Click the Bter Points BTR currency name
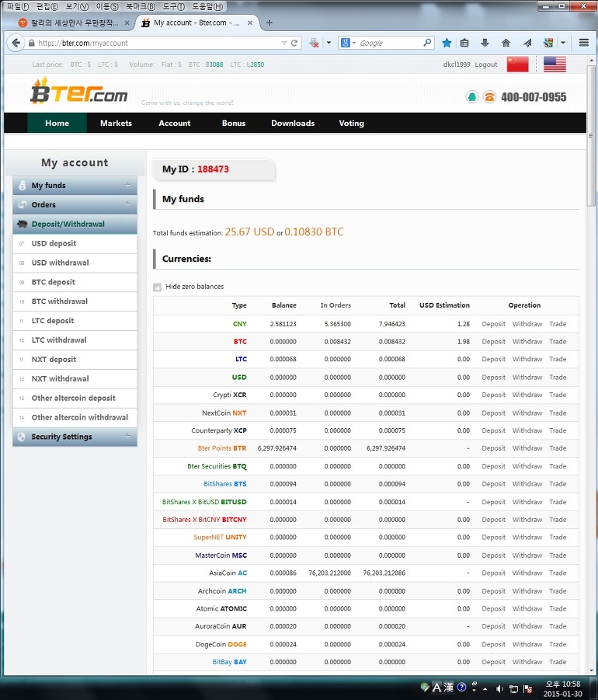Image resolution: width=598 pixels, height=700 pixels. click(x=222, y=448)
